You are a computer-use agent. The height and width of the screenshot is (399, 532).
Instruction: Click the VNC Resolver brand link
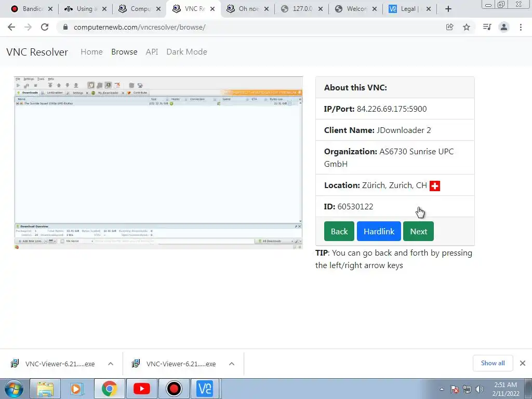click(x=37, y=52)
